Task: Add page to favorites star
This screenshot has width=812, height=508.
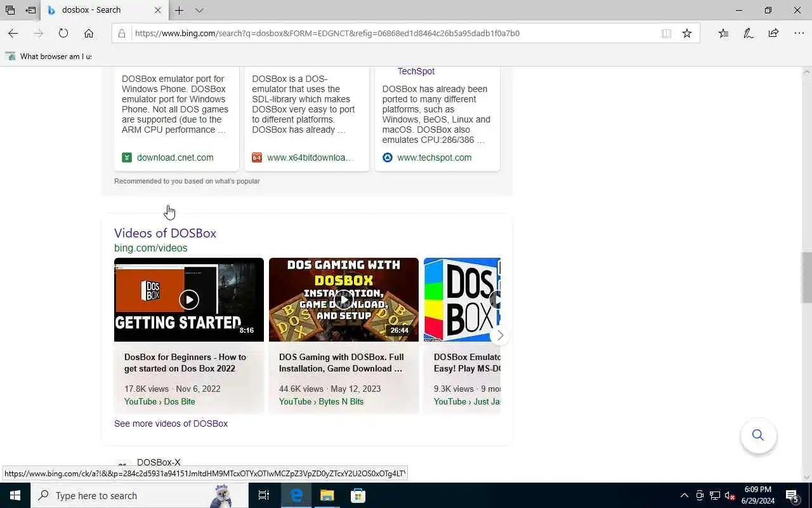Action: [x=687, y=33]
